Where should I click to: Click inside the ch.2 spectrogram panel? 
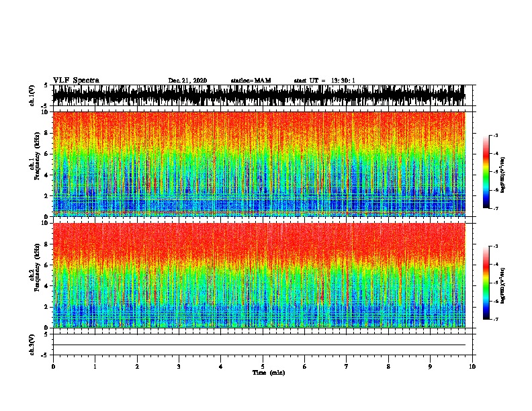[259, 275]
